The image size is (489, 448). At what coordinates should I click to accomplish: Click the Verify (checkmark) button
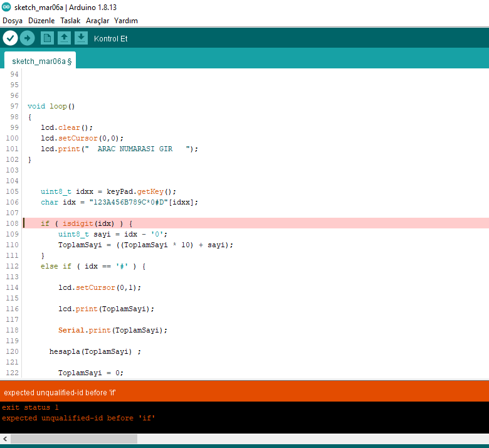tap(10, 38)
